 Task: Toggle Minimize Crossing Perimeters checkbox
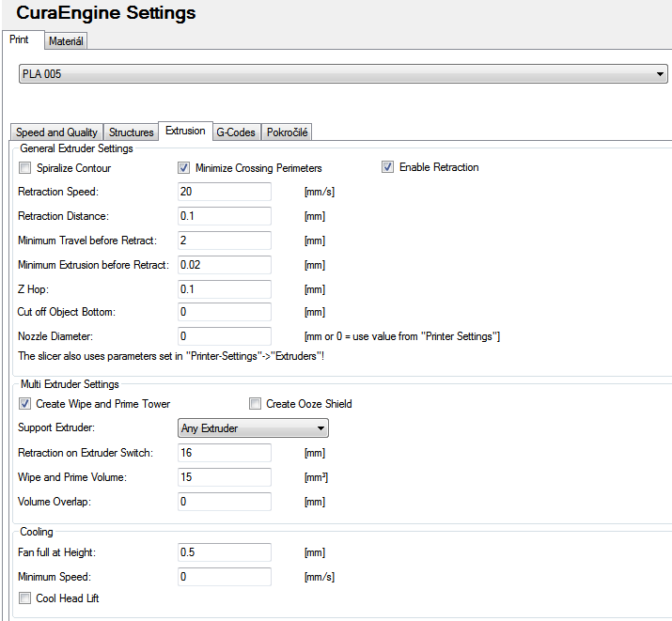click(184, 168)
